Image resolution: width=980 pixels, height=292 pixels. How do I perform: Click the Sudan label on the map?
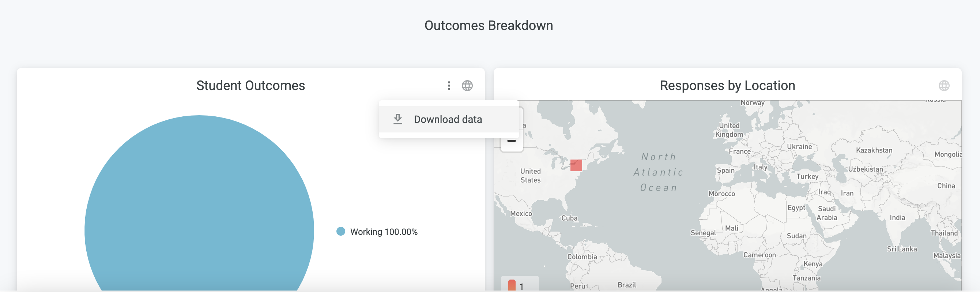click(796, 236)
